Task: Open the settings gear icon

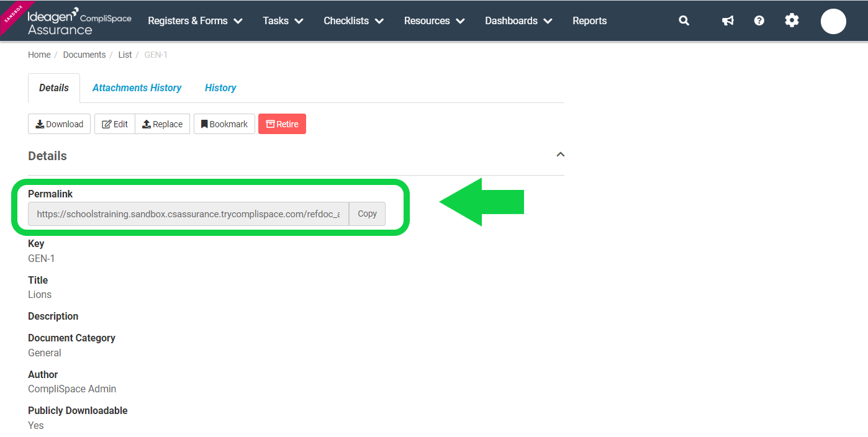Action: click(x=792, y=20)
